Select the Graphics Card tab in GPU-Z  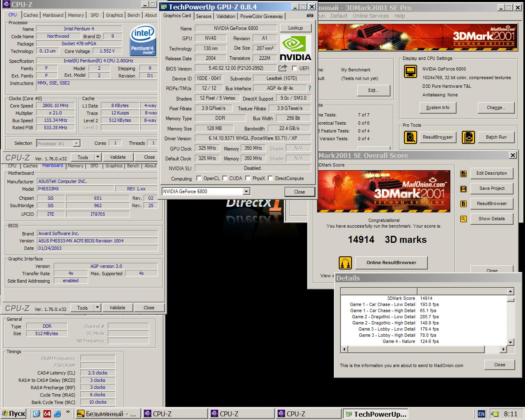(x=177, y=16)
